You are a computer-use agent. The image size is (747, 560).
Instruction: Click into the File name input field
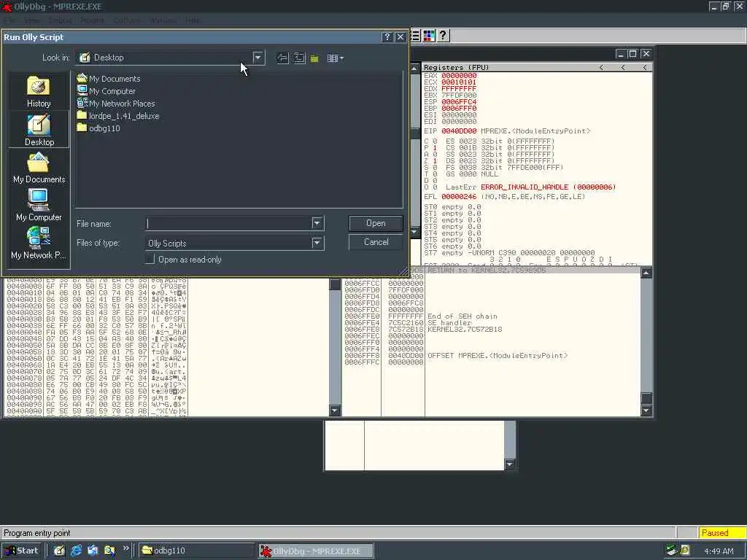228,223
